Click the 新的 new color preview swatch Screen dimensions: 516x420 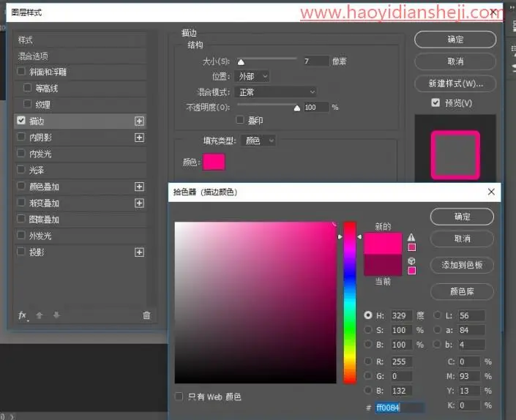pyautogui.click(x=383, y=244)
